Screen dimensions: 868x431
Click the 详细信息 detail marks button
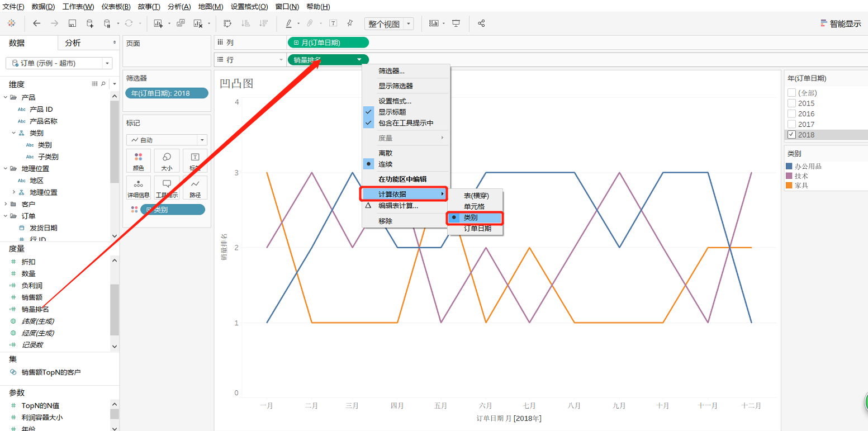(138, 188)
